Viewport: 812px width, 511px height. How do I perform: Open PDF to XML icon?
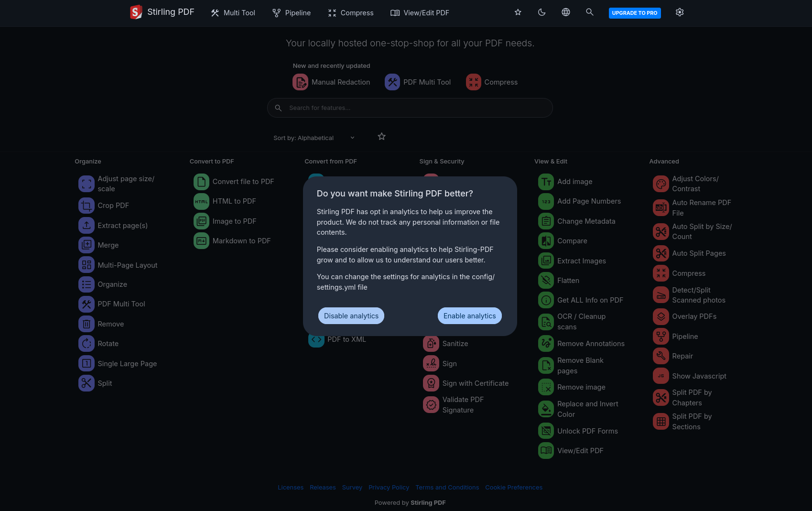point(316,339)
